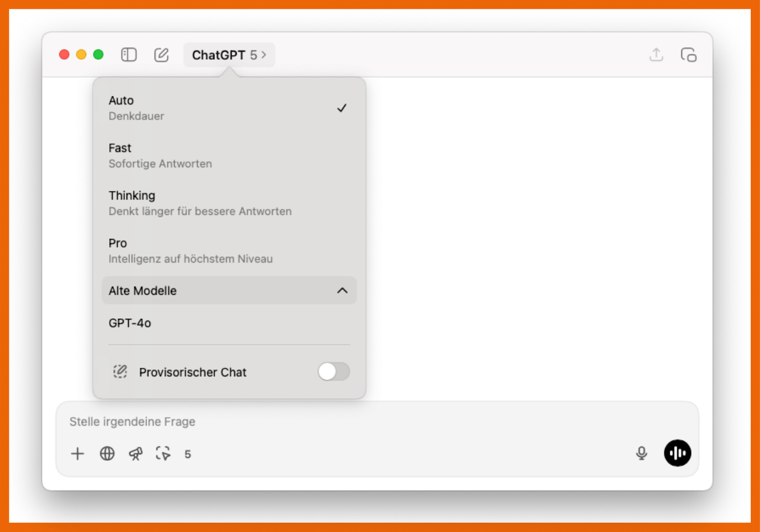Start a new chat with compose icon

162,55
